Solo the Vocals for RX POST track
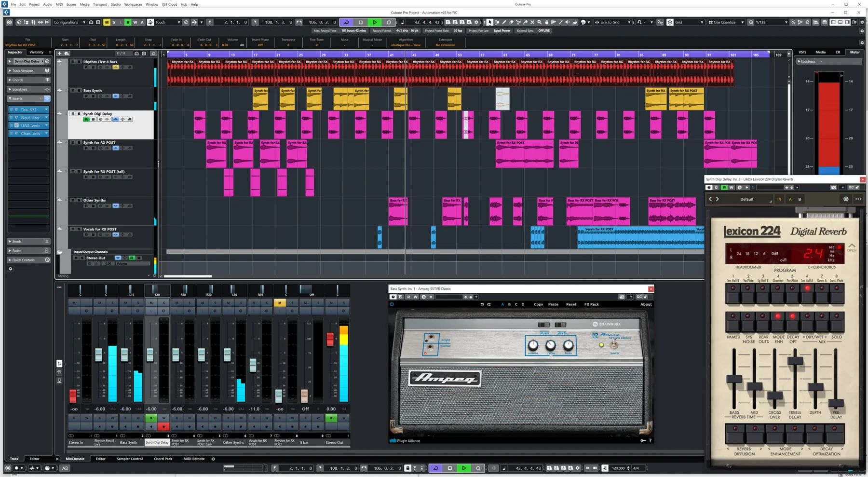Viewport: 868px width, 477px height. 79,229
